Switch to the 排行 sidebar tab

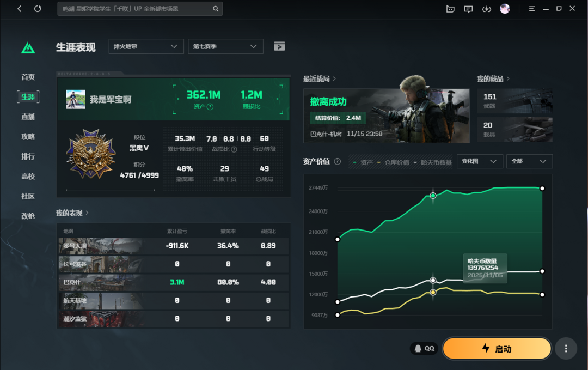pos(28,156)
